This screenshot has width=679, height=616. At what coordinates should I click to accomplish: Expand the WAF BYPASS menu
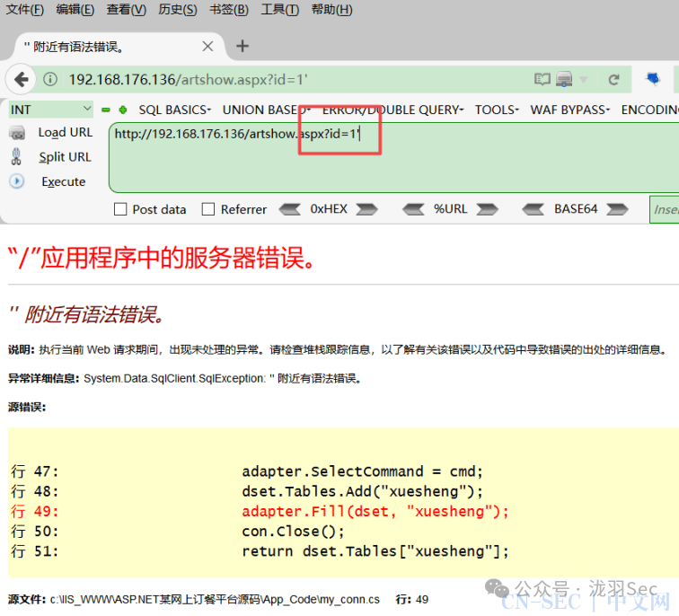tap(569, 110)
